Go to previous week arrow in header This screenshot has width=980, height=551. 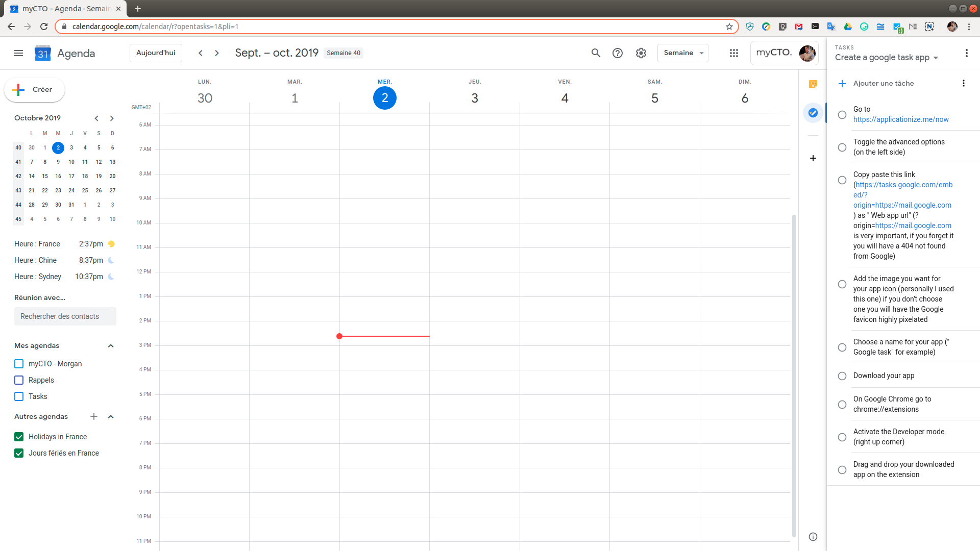[x=201, y=53]
